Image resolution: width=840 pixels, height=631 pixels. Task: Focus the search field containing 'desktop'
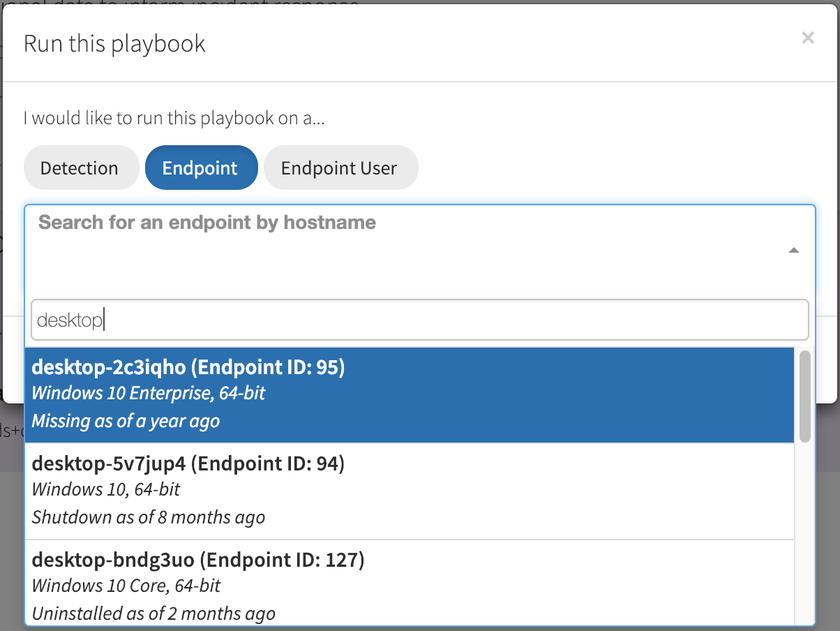pos(419,320)
